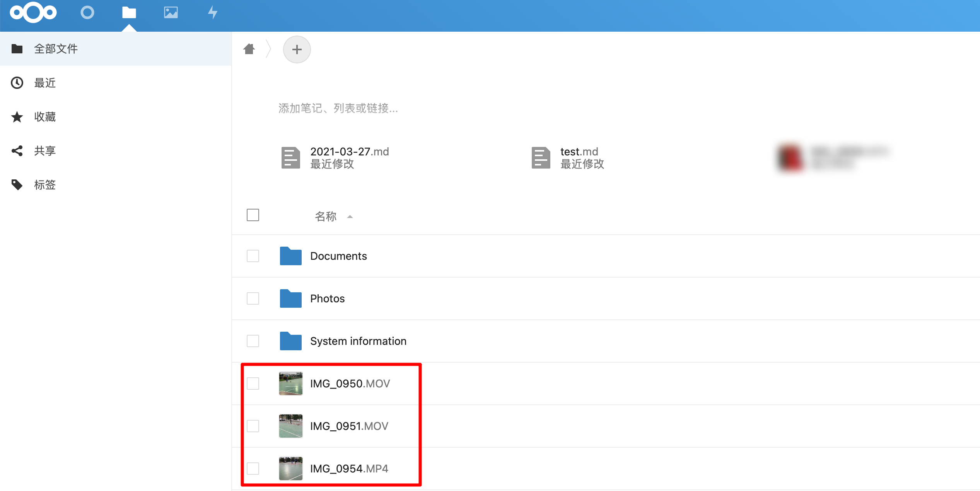Select the IMG_0950.MOV checkbox

pos(253,384)
